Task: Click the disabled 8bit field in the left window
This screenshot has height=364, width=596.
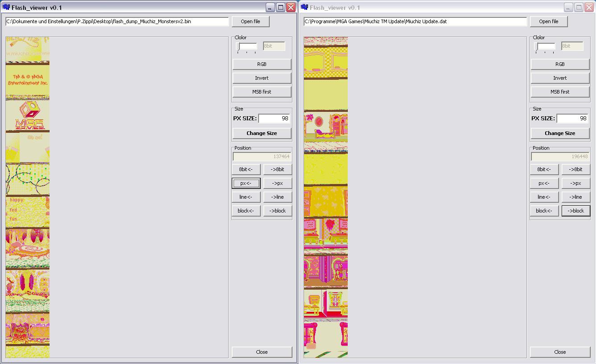Action: pyautogui.click(x=274, y=46)
